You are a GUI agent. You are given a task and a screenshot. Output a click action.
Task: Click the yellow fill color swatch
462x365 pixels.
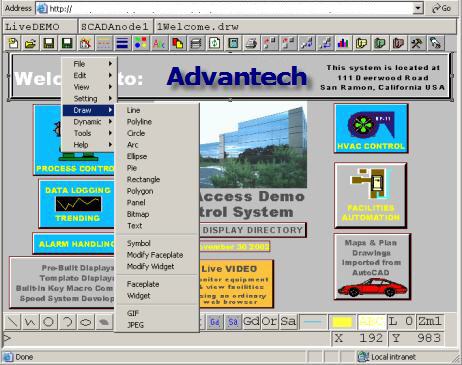pyautogui.click(x=342, y=322)
